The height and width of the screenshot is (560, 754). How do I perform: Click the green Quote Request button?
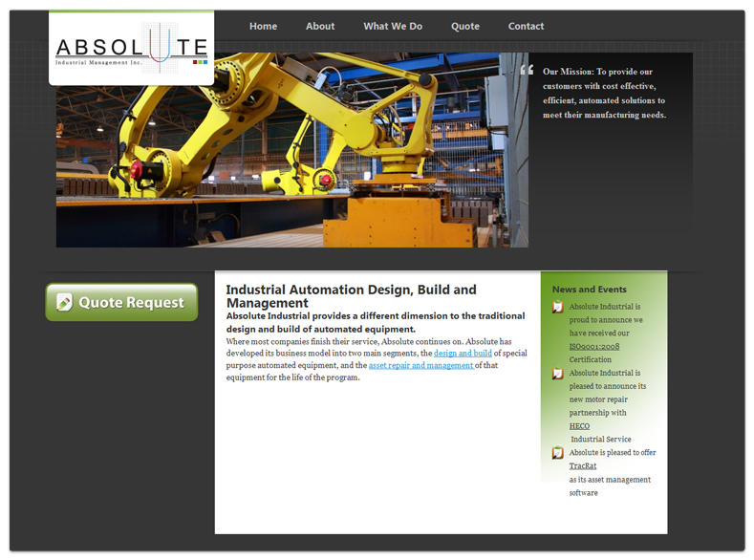[x=121, y=302]
